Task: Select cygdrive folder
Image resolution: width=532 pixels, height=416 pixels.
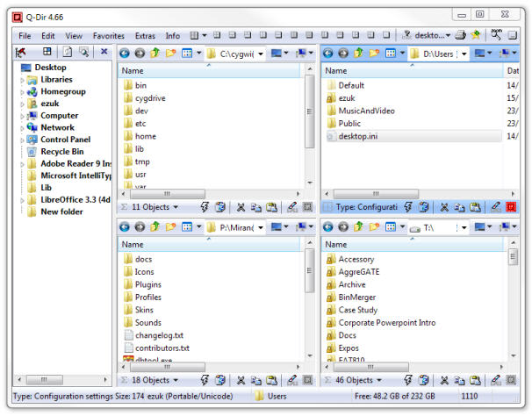Action: (x=150, y=98)
